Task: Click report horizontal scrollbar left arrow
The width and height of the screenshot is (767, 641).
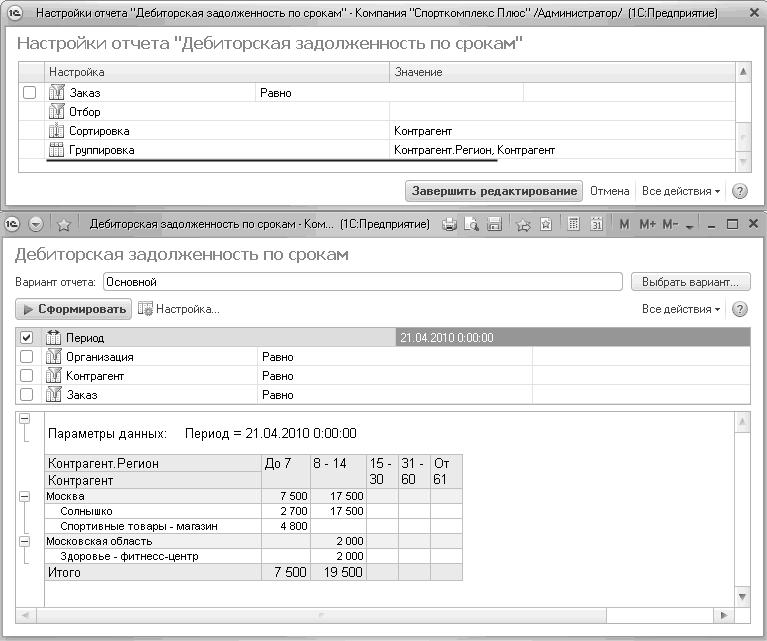Action: [25, 615]
